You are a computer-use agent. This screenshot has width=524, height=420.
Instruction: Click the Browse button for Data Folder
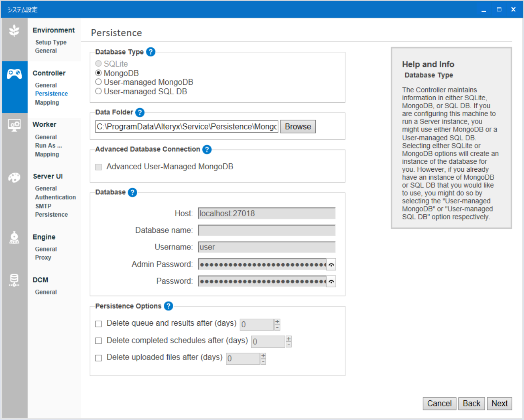click(x=298, y=126)
